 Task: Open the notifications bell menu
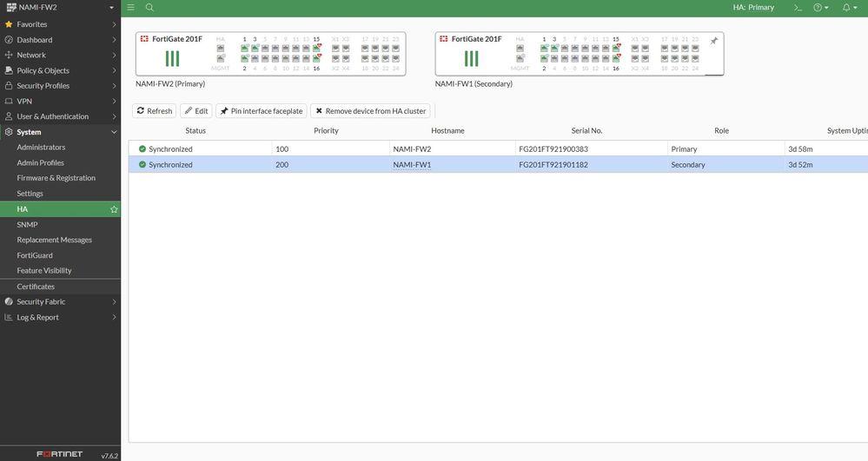coord(849,8)
